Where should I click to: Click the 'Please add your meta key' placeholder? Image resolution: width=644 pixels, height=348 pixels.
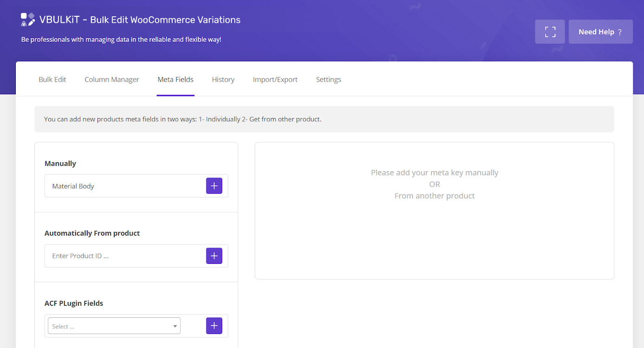coord(434,173)
